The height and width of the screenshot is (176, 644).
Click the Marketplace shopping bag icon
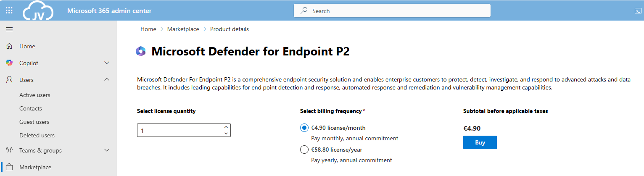click(9, 167)
